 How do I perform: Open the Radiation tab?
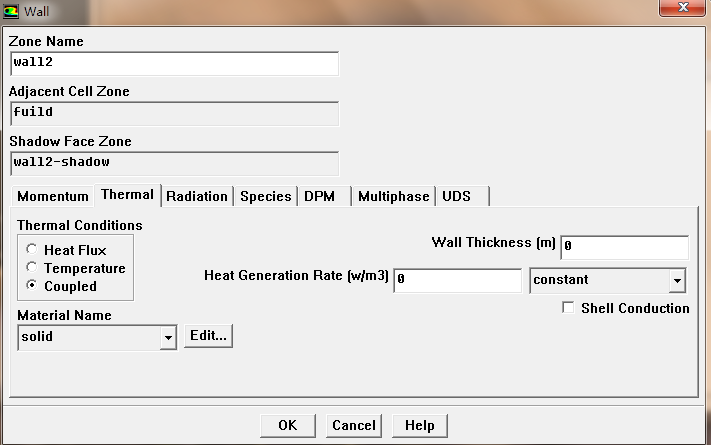point(196,196)
